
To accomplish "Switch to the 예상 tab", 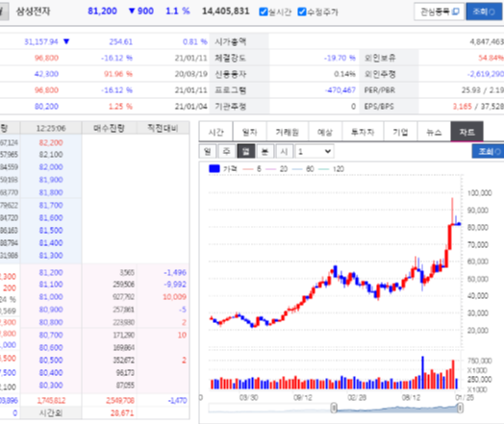I will (x=325, y=132).
